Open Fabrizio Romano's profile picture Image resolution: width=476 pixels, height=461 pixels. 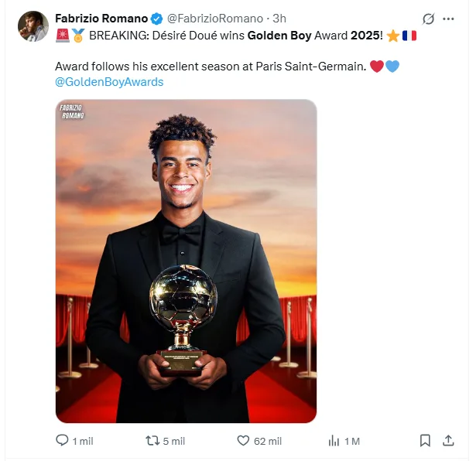[x=33, y=26]
